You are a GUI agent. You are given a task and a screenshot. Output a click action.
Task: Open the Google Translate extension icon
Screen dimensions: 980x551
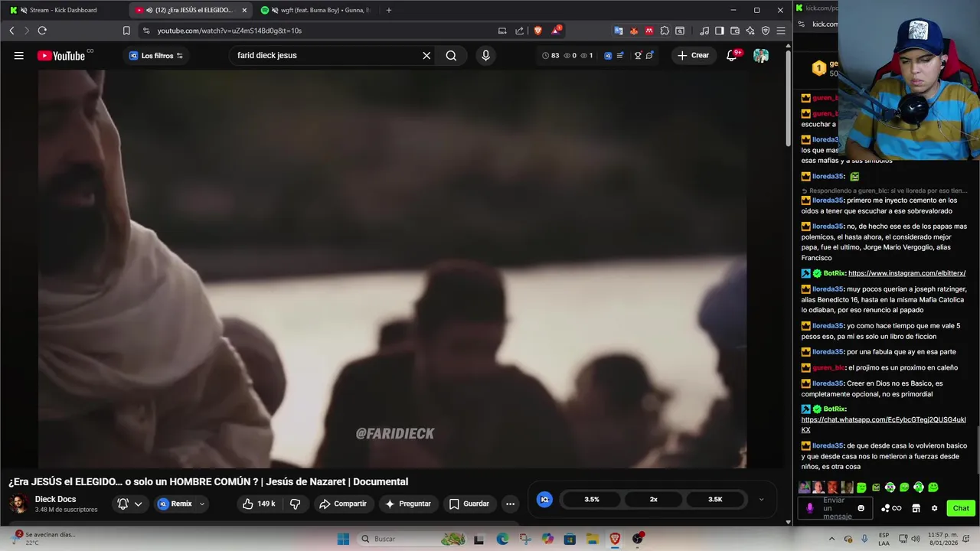pos(619,31)
